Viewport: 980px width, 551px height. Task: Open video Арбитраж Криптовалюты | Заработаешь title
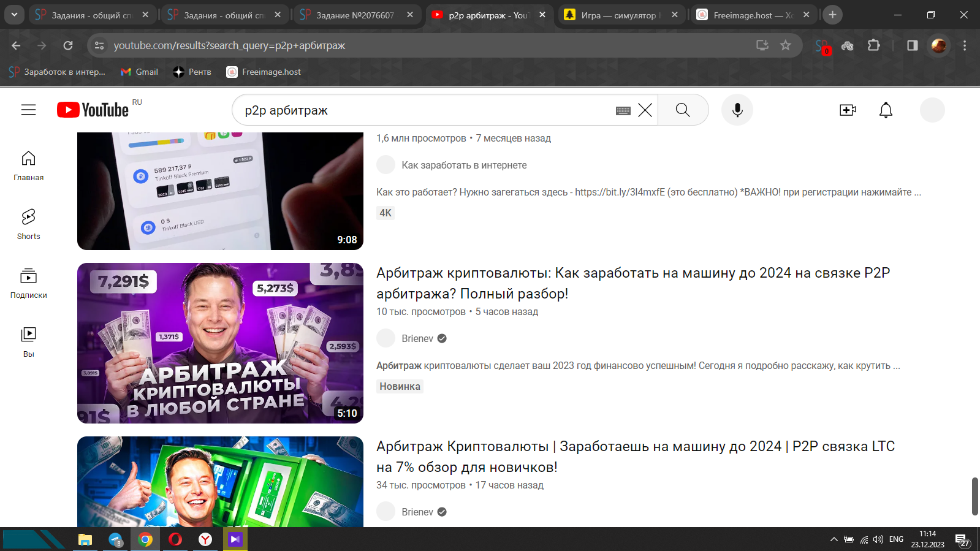pos(636,457)
